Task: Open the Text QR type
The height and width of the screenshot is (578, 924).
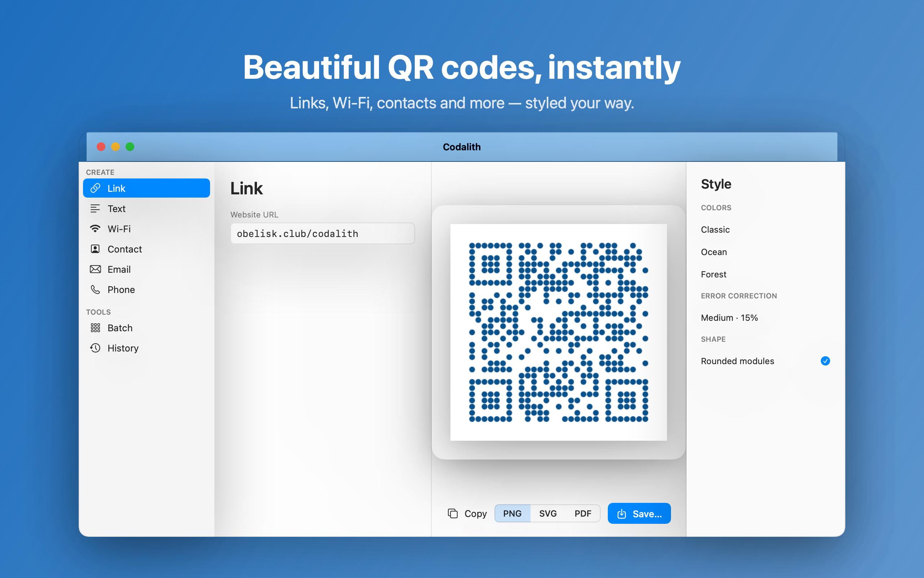Action: click(x=146, y=208)
